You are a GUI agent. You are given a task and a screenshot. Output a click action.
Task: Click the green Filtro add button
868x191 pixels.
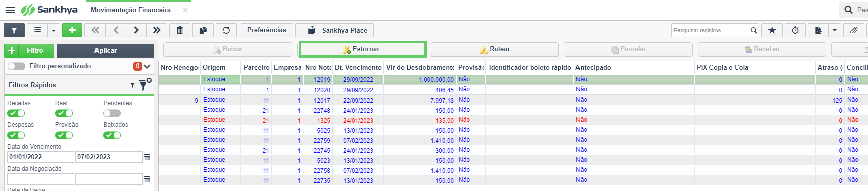29,50
